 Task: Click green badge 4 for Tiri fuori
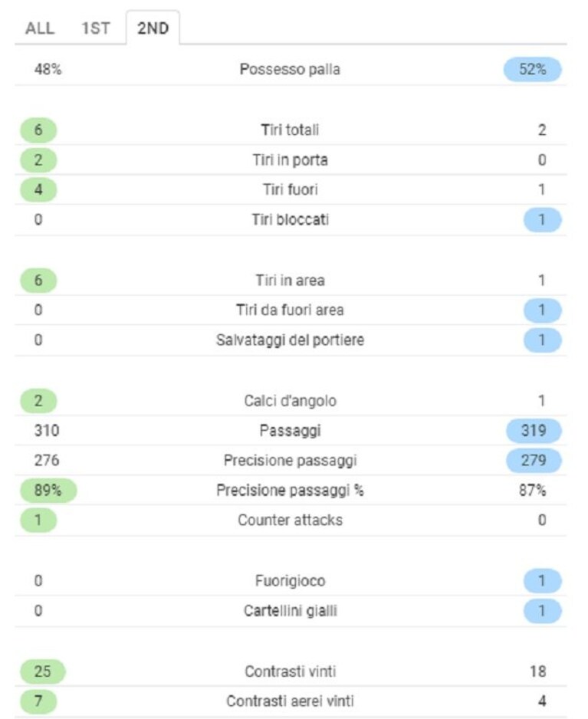[x=38, y=190]
